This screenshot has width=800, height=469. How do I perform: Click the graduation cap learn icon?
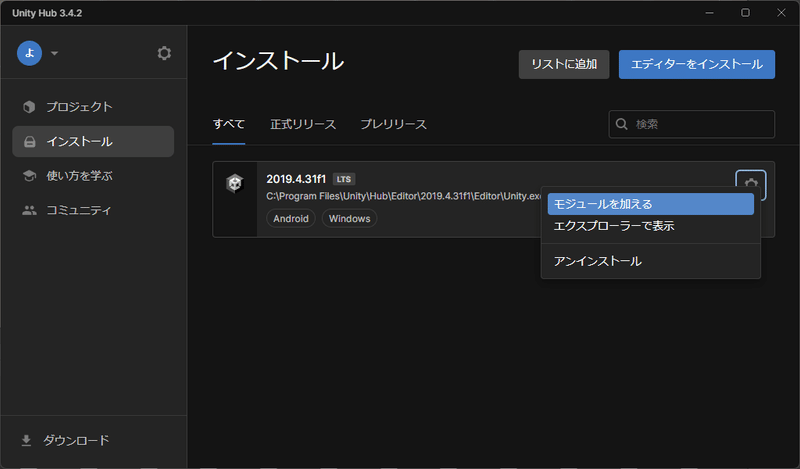pos(30,176)
